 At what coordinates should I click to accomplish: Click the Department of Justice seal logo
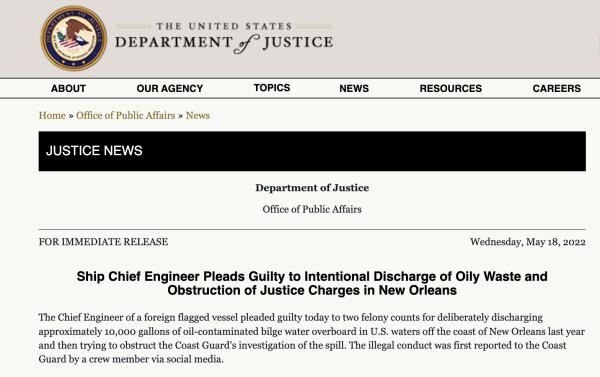click(x=73, y=38)
